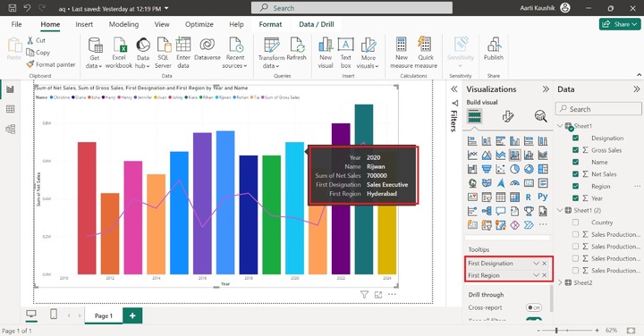Choose the Power Apps visual

coord(514,225)
